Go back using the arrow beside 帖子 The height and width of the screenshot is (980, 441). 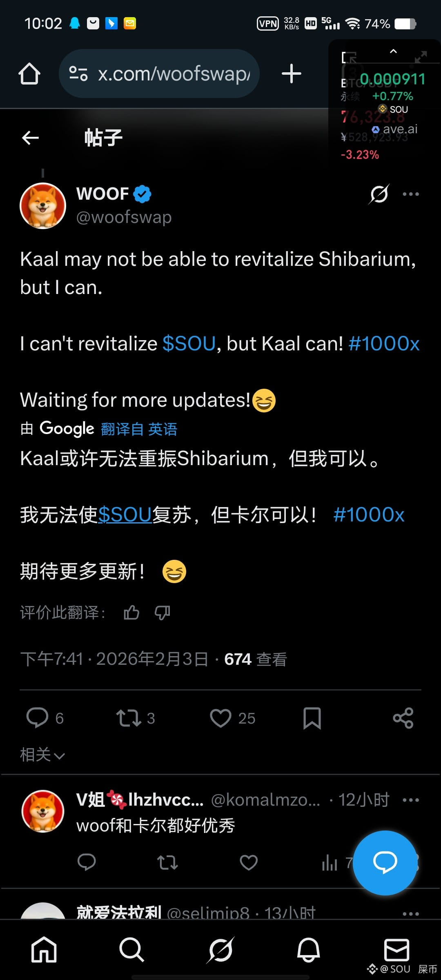click(30, 138)
